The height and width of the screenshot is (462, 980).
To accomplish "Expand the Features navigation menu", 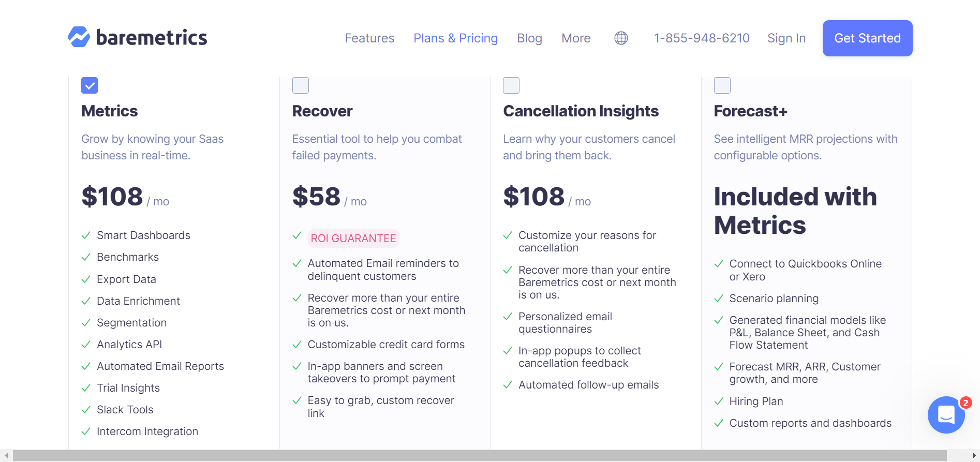I will pyautogui.click(x=369, y=38).
